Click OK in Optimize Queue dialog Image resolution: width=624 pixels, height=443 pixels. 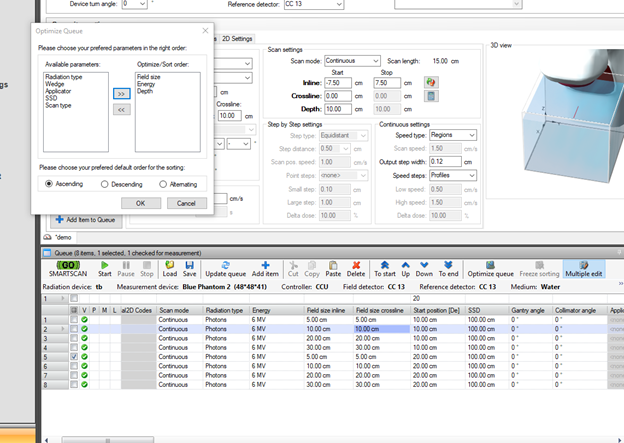click(141, 203)
